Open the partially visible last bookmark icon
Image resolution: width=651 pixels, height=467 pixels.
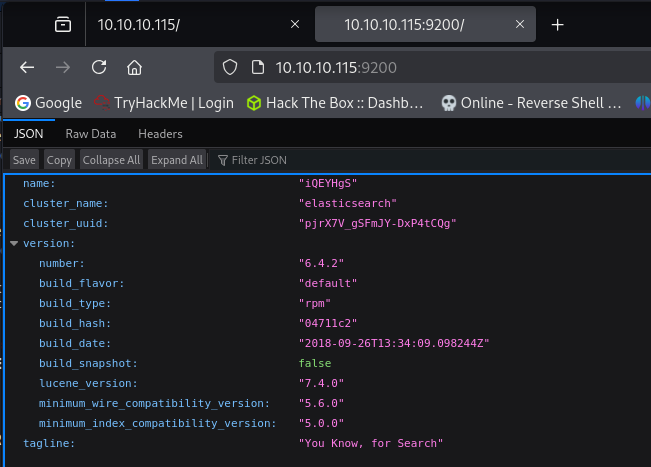pos(643,103)
